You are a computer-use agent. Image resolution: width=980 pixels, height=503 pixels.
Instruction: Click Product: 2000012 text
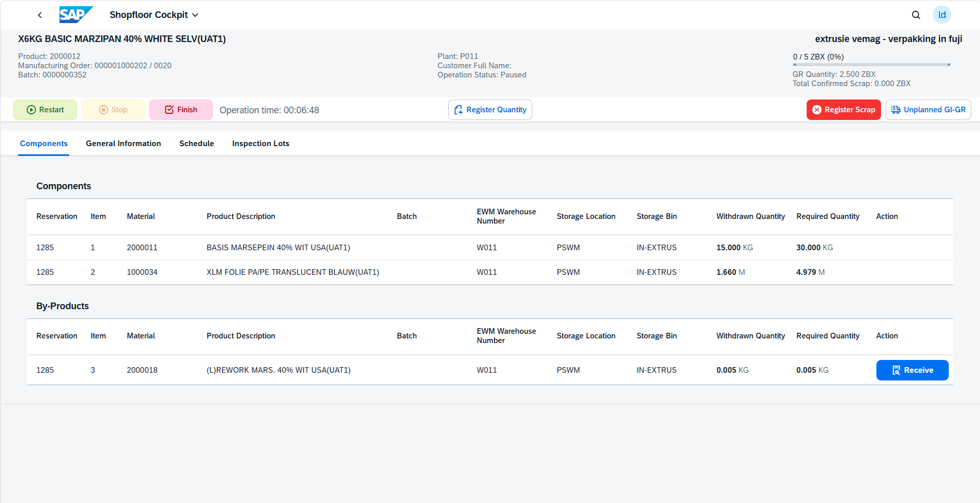[x=49, y=56]
